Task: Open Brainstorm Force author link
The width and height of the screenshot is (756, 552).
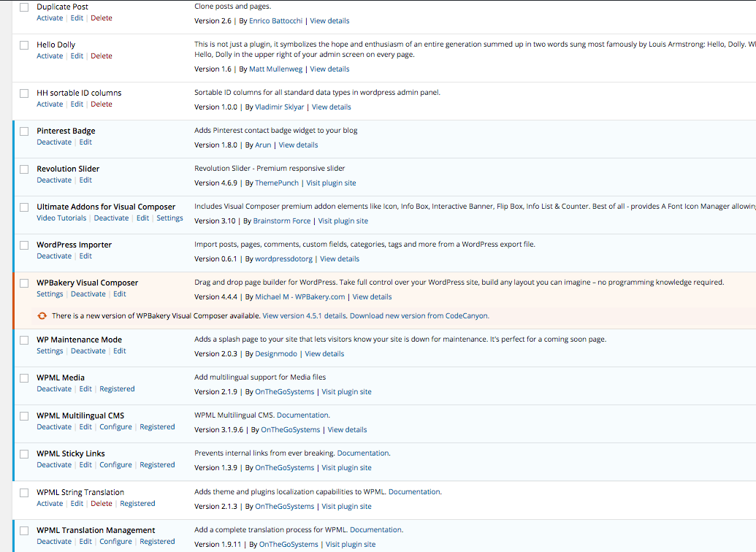Action: point(281,221)
